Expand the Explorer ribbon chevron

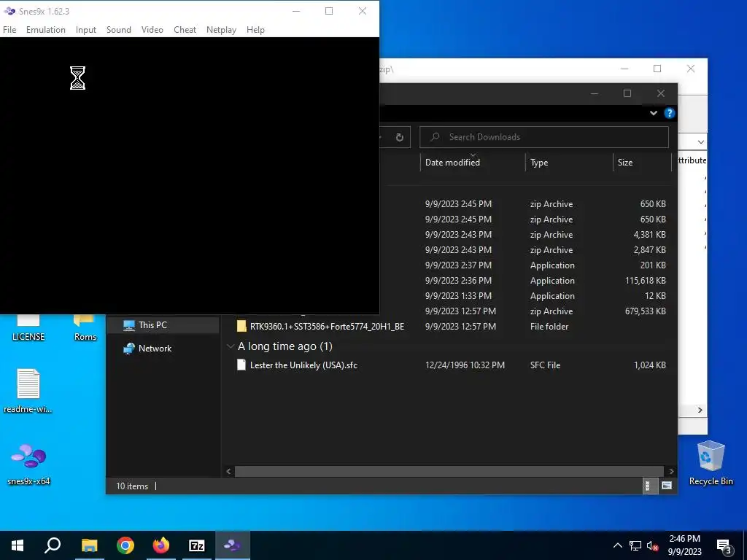coord(654,113)
